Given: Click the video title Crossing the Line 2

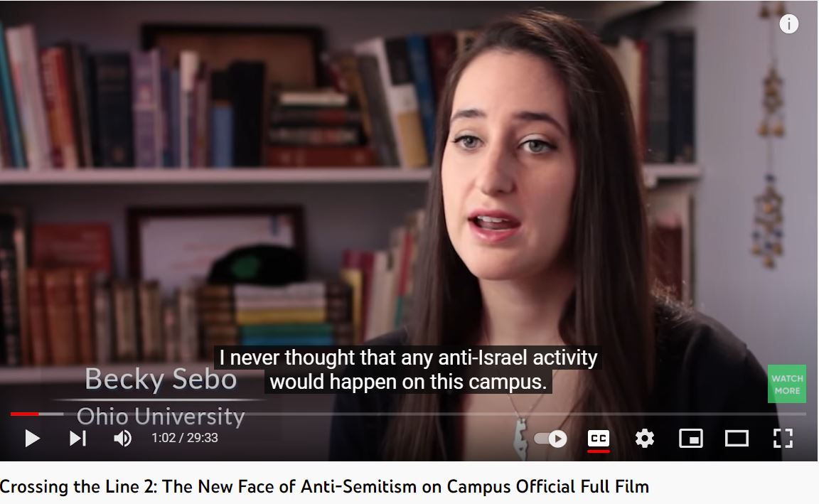Looking at the screenshot, I should [x=324, y=486].
